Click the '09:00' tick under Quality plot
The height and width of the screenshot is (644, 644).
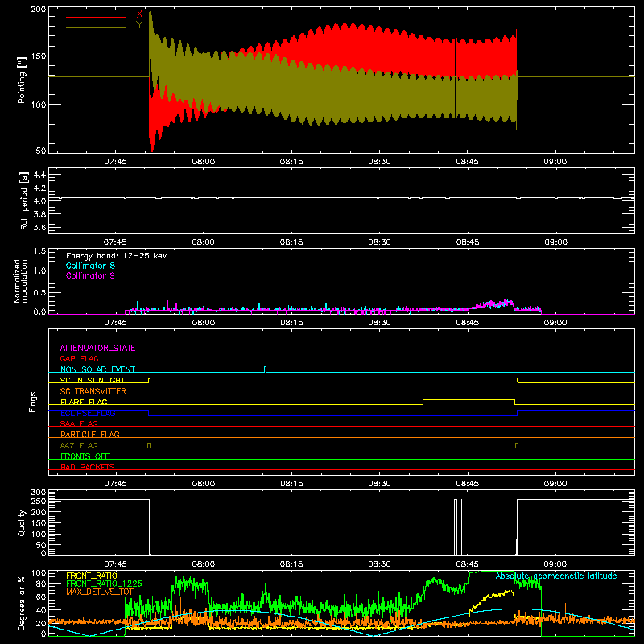pos(555,564)
